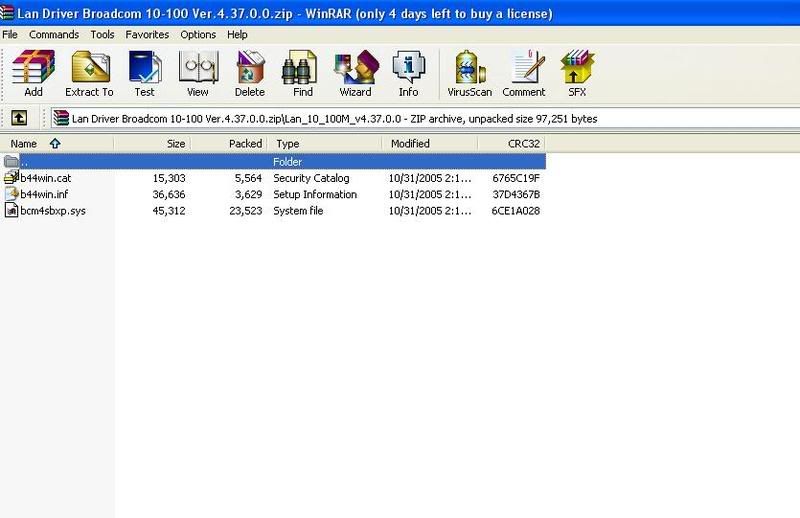Go up one folder level button
The image size is (800, 518).
[x=19, y=118]
